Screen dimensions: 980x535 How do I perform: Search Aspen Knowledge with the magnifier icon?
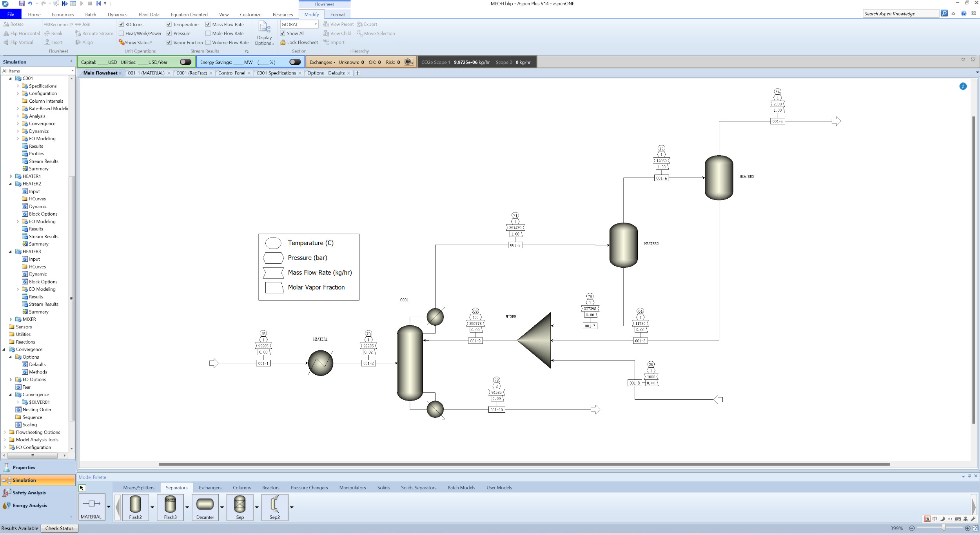coord(944,13)
